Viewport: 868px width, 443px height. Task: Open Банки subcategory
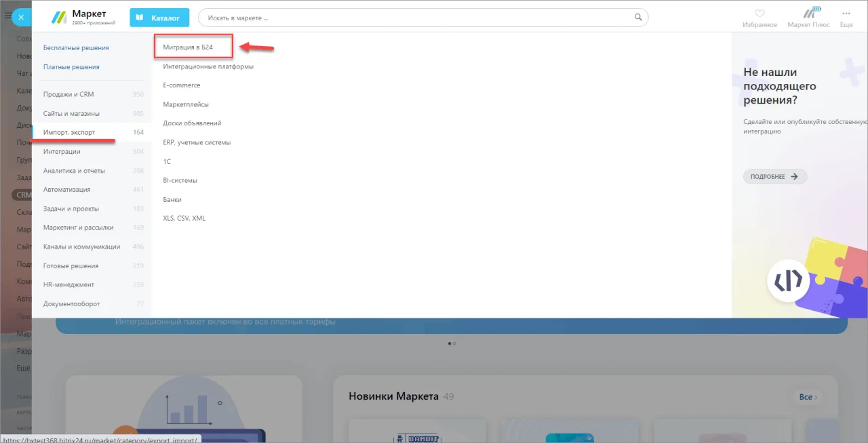coord(172,199)
